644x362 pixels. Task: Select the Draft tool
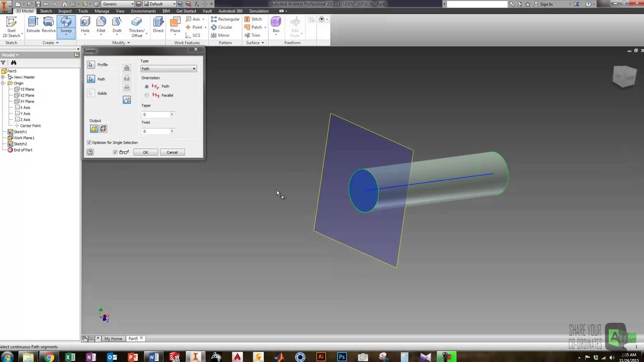[x=117, y=25]
